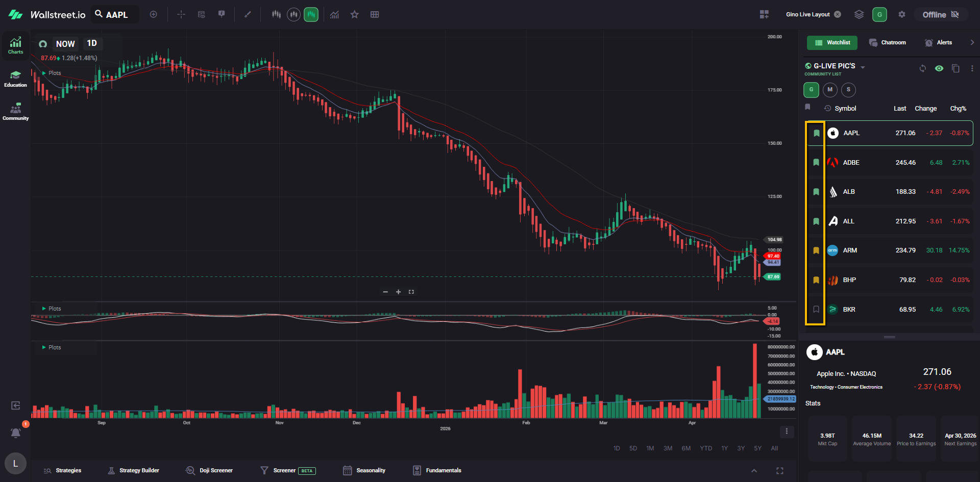Expand the bottom panel with chevron-up arrow
980x482 pixels.
pyautogui.click(x=754, y=470)
